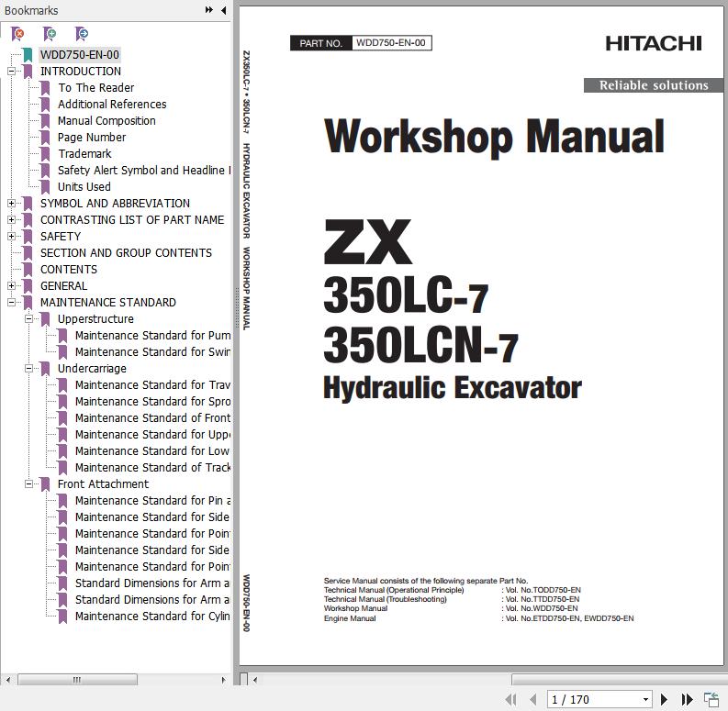
Task: Click document horizontal scrollbar left arrow
Action: (255, 681)
